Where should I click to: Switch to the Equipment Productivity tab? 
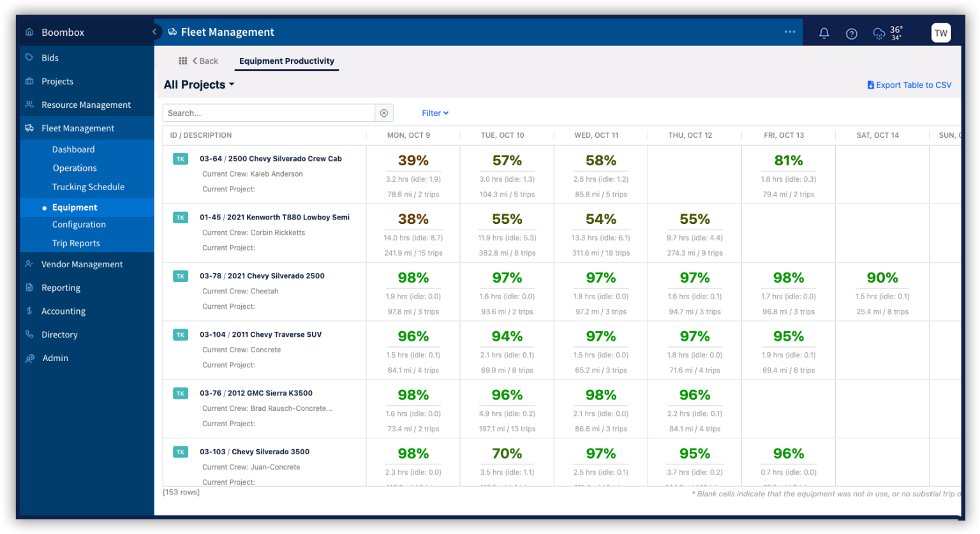pyautogui.click(x=286, y=61)
